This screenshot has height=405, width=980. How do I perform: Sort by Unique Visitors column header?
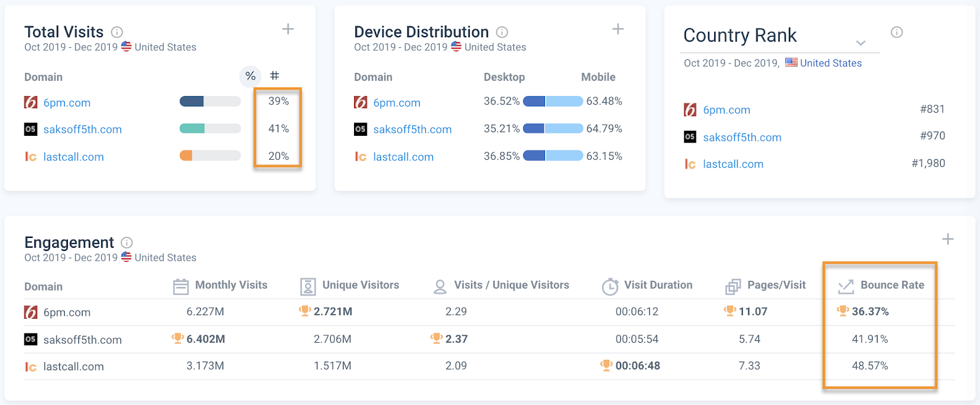(361, 285)
